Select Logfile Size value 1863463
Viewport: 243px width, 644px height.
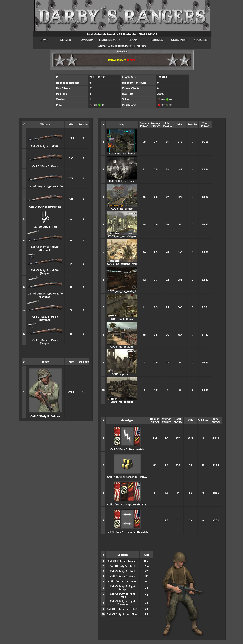[162, 77]
